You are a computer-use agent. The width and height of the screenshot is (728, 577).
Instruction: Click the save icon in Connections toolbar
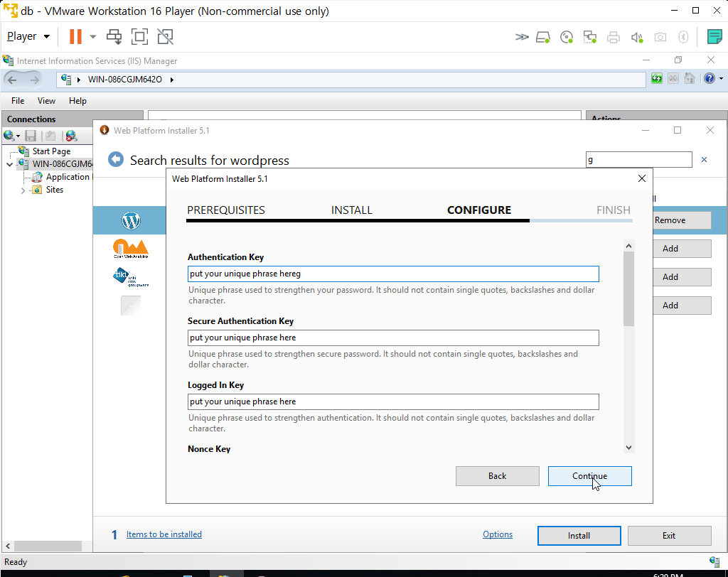point(31,136)
